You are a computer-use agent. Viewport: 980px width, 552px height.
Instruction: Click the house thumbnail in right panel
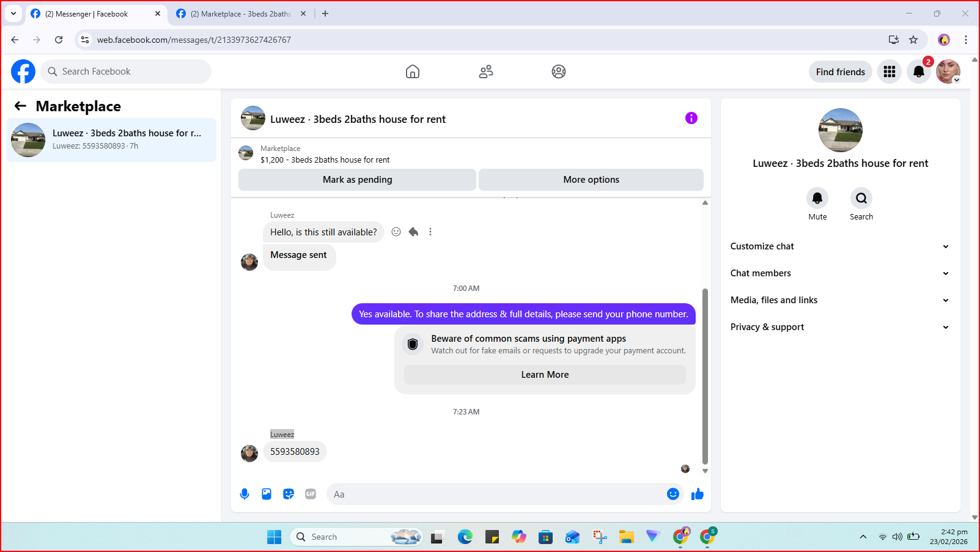click(x=841, y=130)
